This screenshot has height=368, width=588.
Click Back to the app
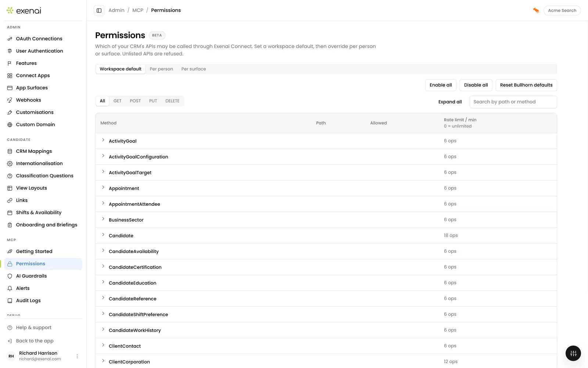(43, 341)
